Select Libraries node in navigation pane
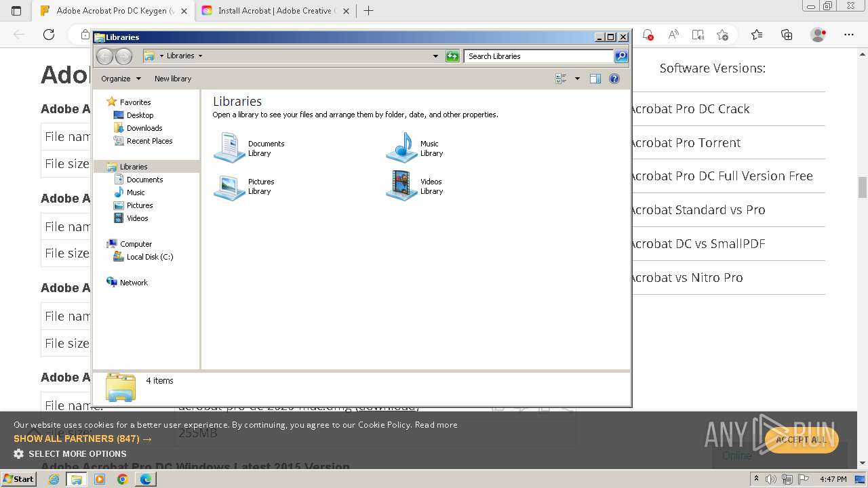 [x=134, y=167]
